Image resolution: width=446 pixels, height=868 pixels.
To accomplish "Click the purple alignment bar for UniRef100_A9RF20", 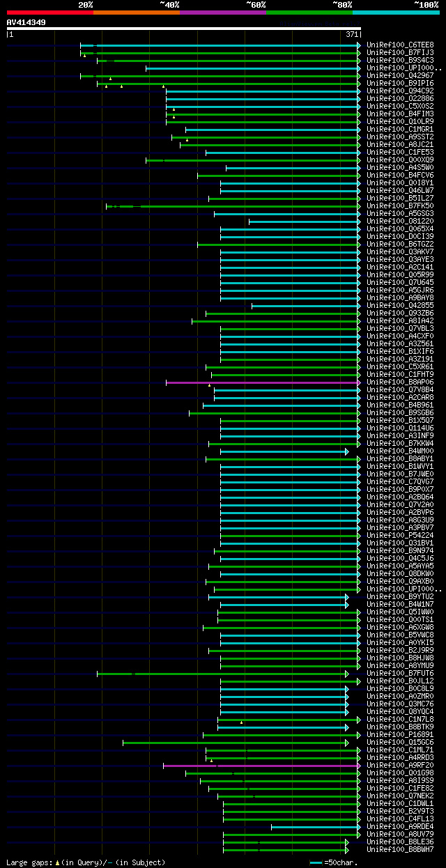I will point(262,765).
